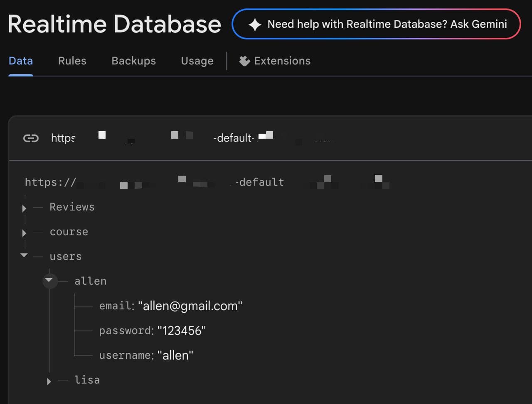Viewport: 532px width, 404px height.
Task: Open the Extensions tab
Action: coord(275,61)
